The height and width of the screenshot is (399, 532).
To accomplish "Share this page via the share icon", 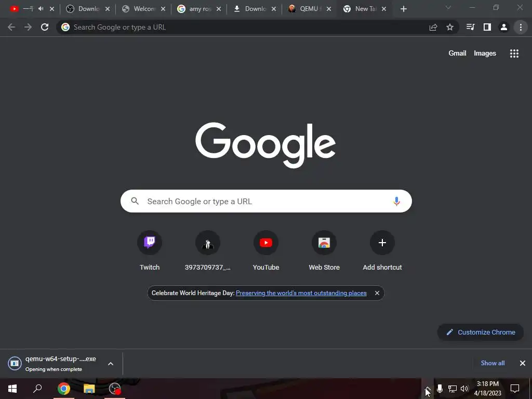I will tap(433, 27).
